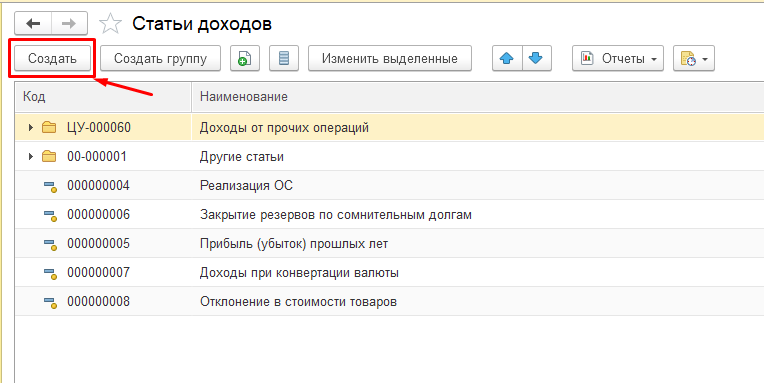Select Реализация ОС entry
This screenshot has width=764, height=383.
click(x=390, y=186)
